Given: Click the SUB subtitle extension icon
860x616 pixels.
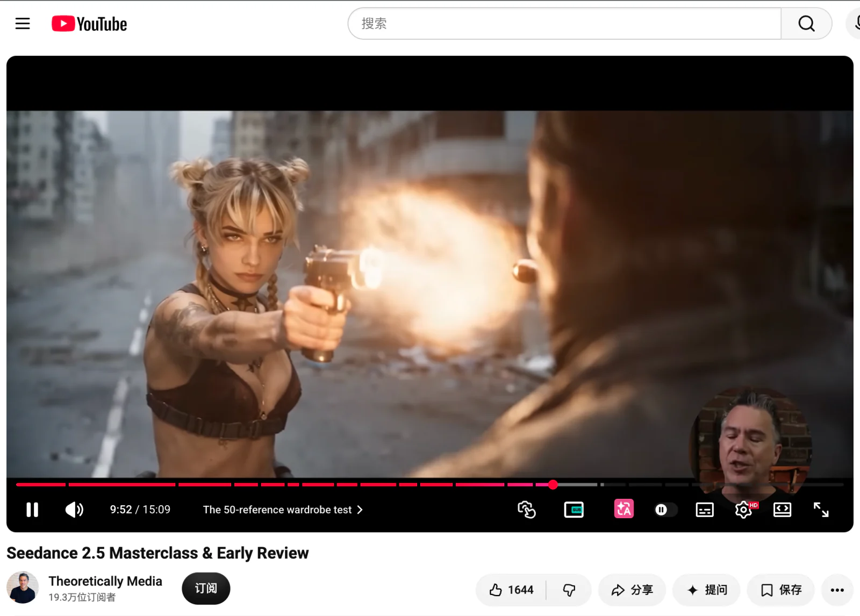Looking at the screenshot, I should (x=574, y=510).
